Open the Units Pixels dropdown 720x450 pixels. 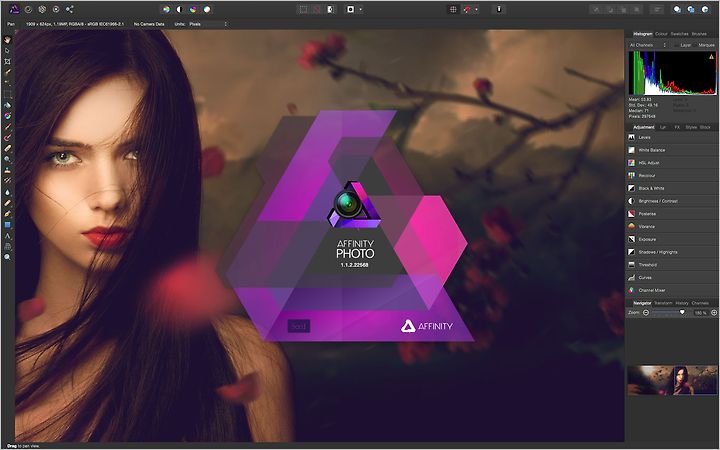tap(208, 24)
